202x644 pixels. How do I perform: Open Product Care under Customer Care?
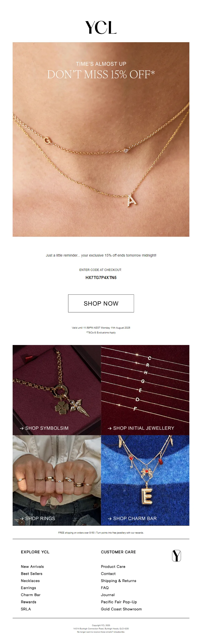click(x=113, y=566)
